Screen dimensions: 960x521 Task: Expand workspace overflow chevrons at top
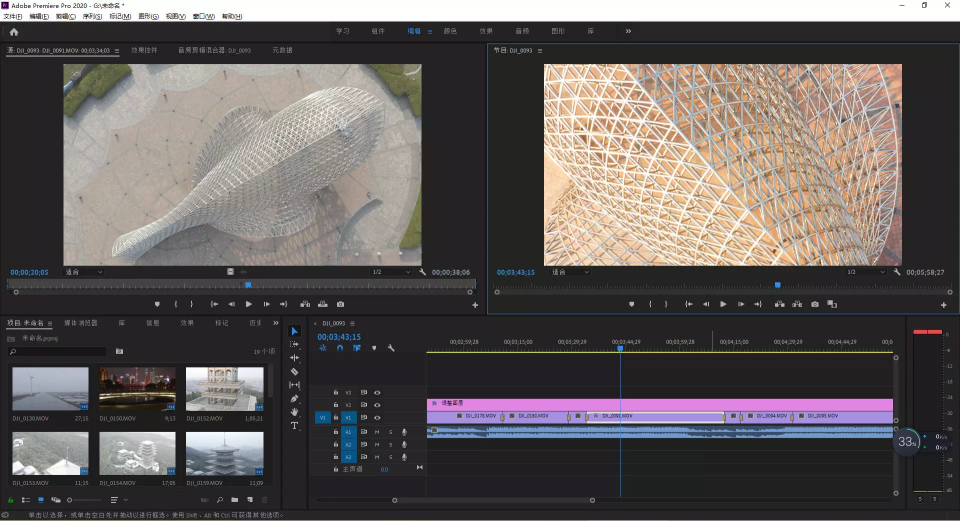[x=628, y=31]
